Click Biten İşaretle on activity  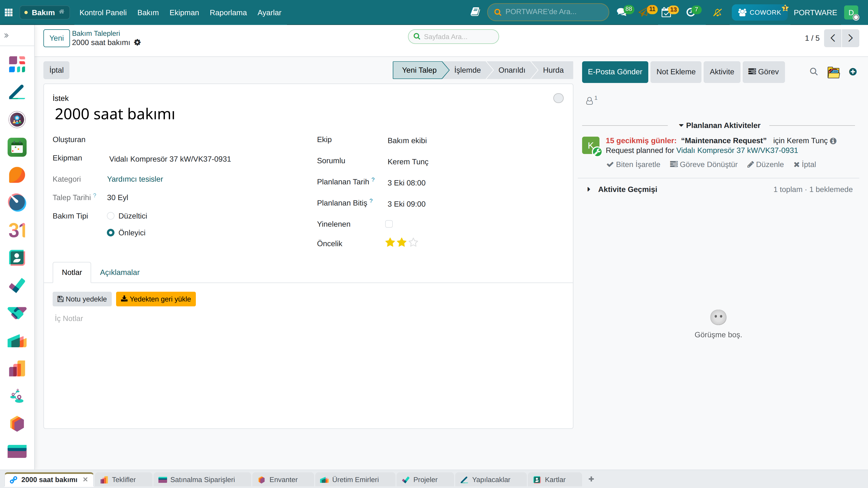633,164
